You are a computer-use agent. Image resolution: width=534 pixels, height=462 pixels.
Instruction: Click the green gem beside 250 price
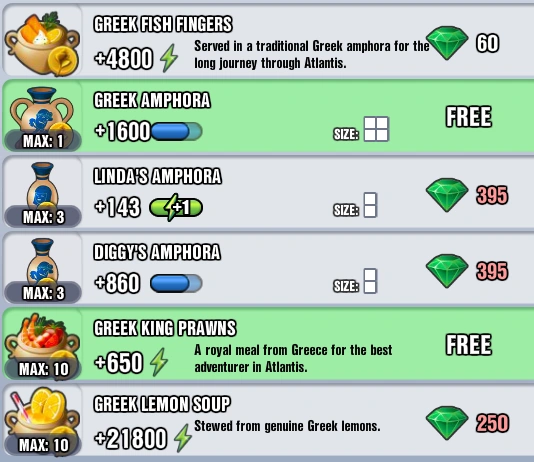click(x=447, y=423)
